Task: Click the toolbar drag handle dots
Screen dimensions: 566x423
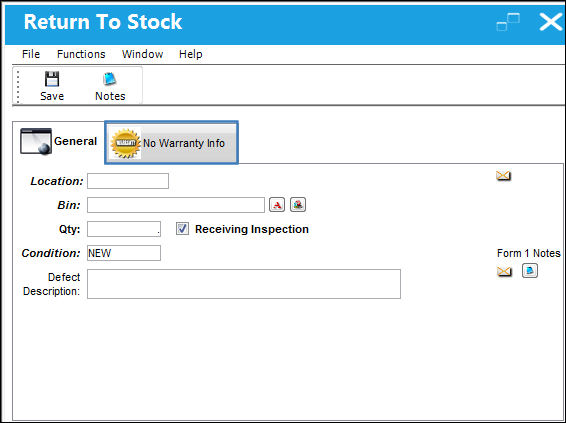Action: click(x=18, y=87)
